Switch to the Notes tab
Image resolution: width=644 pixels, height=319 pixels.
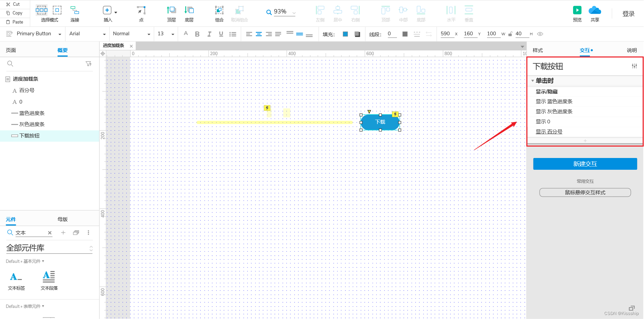[x=632, y=50]
